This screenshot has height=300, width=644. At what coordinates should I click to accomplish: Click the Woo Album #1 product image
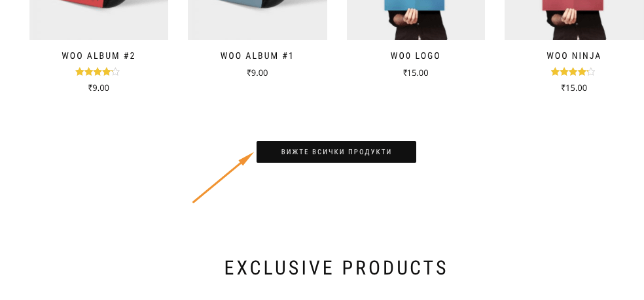coord(257,20)
